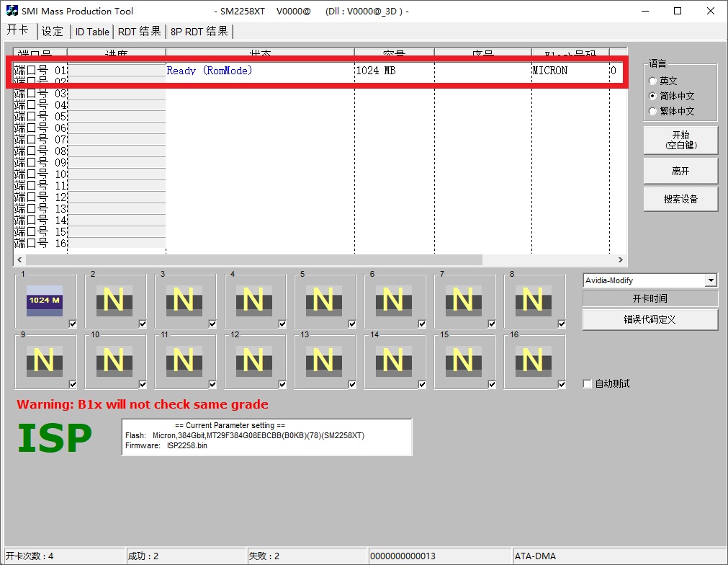Click the port 2 empty slot icon
This screenshot has height=565, width=728.
(x=114, y=300)
